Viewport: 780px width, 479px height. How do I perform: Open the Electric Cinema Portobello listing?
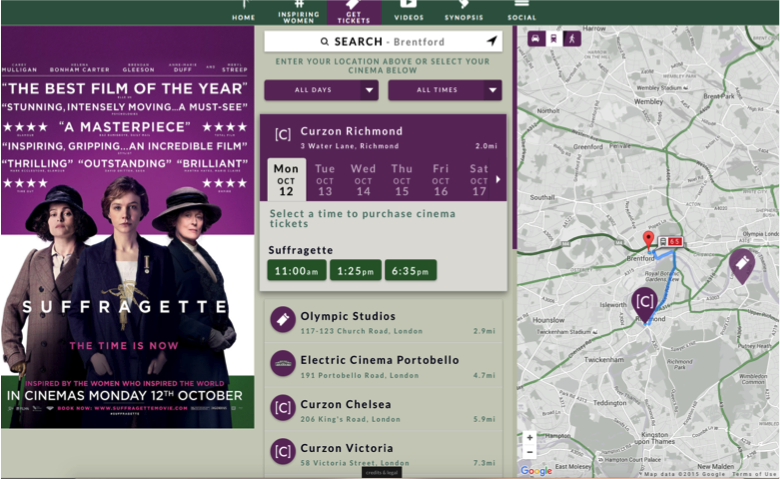383,366
